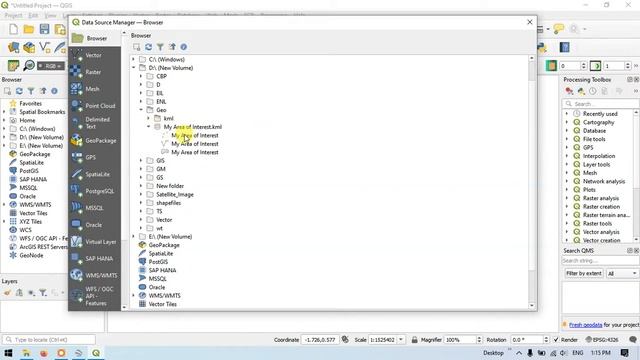Open the All dropdown in Search QMS

pyautogui.click(x=622, y=273)
